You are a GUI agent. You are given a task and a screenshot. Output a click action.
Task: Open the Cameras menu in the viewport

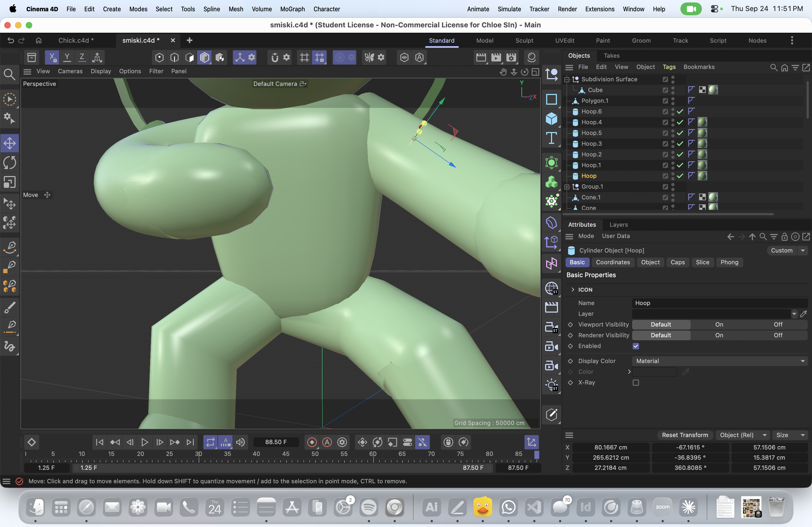tap(70, 71)
